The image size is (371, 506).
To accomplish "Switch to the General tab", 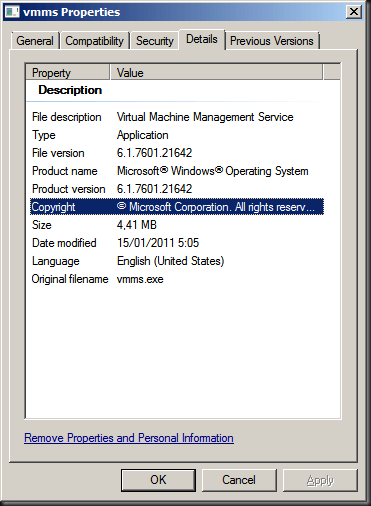I will 35,41.
